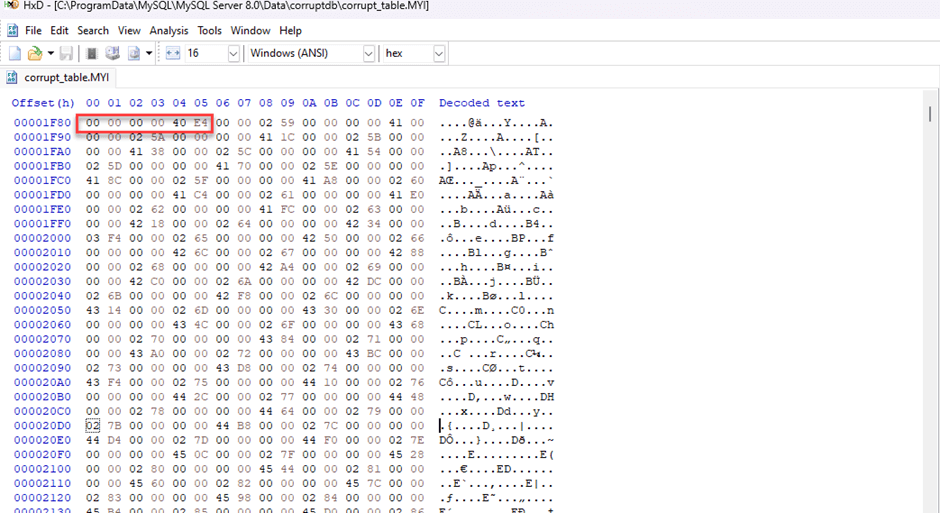Open the Windows (ANSI) charset dropdown
Screen dimensions: 940x513
pyautogui.click(x=369, y=53)
